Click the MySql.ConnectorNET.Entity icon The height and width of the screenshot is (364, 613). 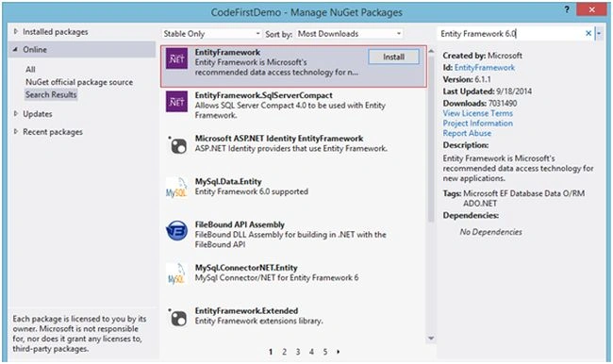[176, 274]
